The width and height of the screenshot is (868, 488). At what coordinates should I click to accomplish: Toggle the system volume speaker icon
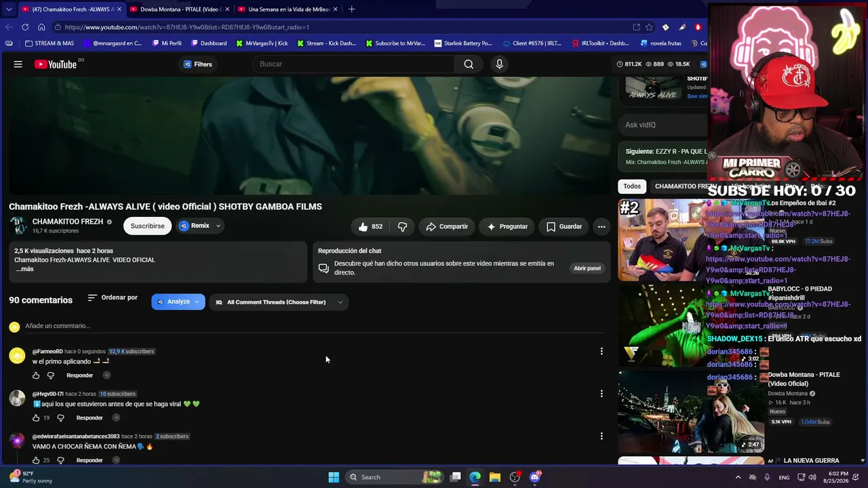[812, 477]
